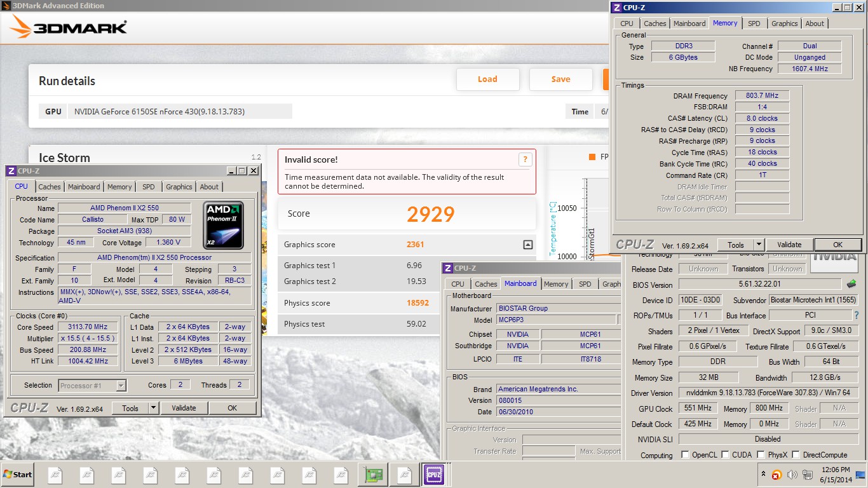The height and width of the screenshot is (488, 868).
Task: Click the overall score value 2929
Action: click(x=430, y=214)
